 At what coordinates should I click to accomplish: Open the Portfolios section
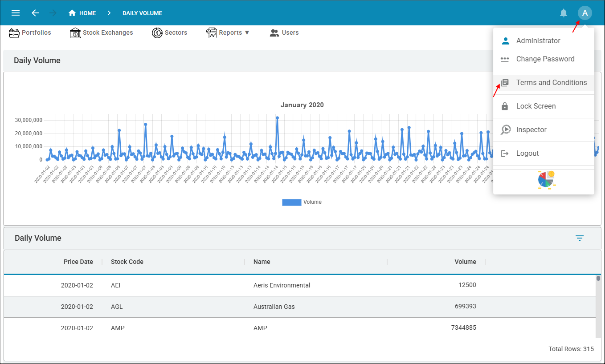tap(30, 32)
